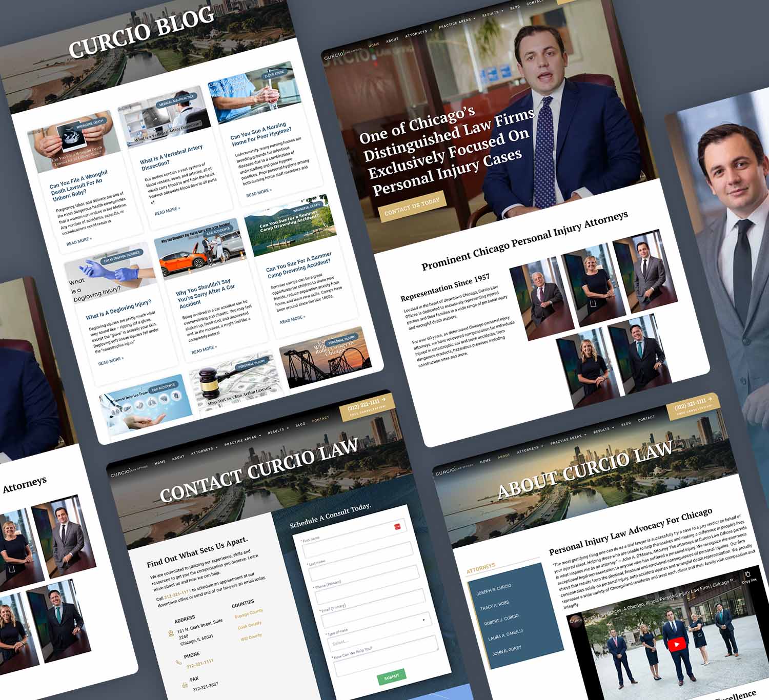Click the red icon in the top form field
769x700 pixels.
tap(397, 526)
